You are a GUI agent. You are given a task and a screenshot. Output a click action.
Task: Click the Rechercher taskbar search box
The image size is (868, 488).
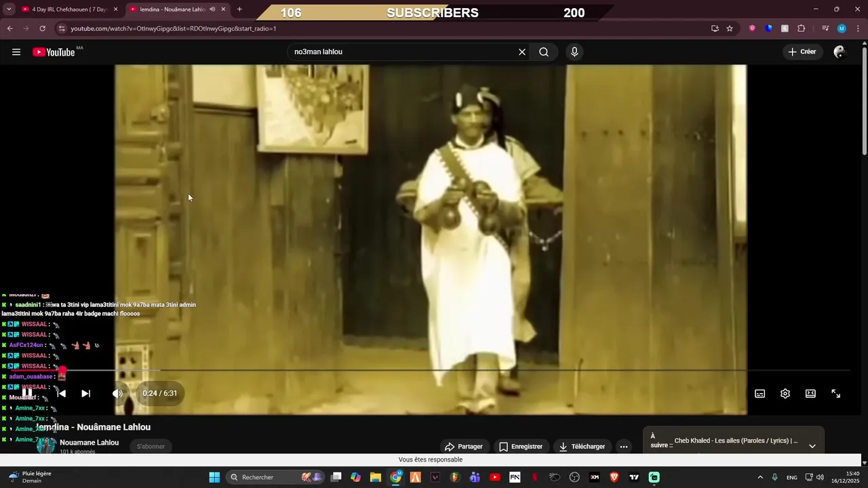274,477
